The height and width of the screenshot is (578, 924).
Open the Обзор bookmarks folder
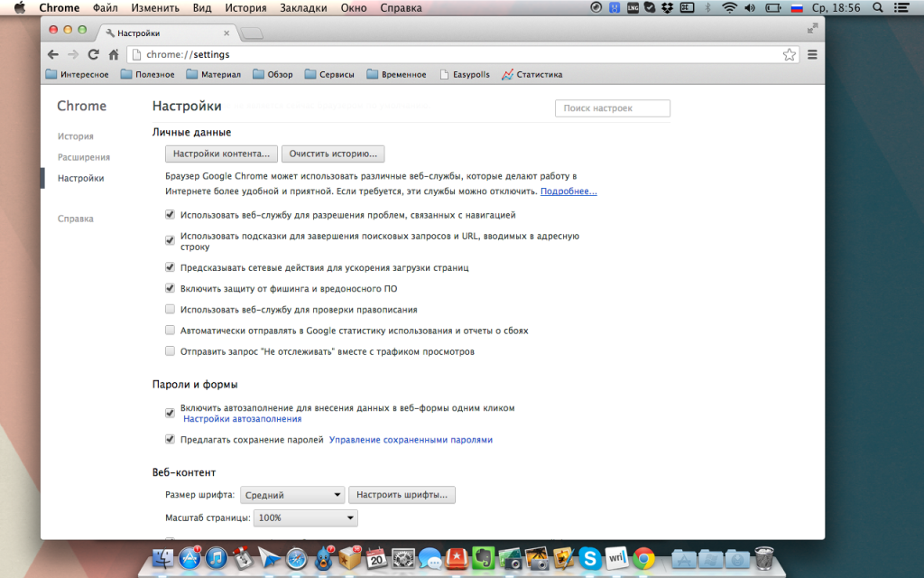[x=273, y=74]
